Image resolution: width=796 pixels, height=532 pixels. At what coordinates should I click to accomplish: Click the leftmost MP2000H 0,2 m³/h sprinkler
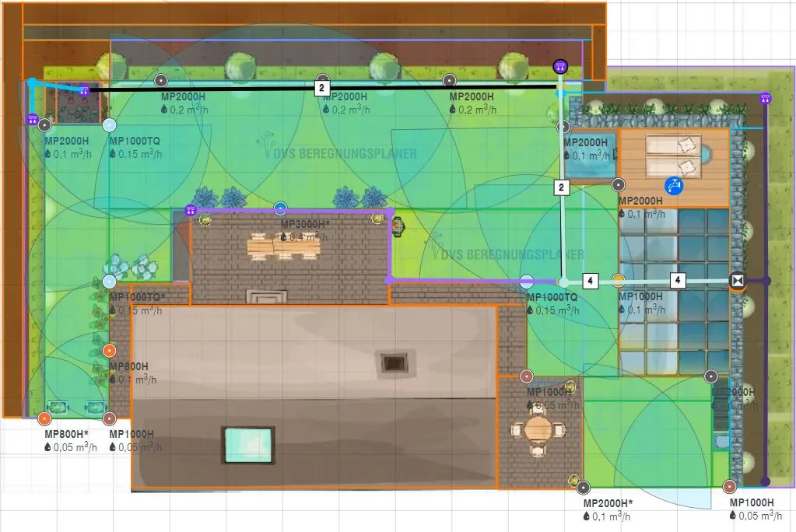click(x=161, y=80)
